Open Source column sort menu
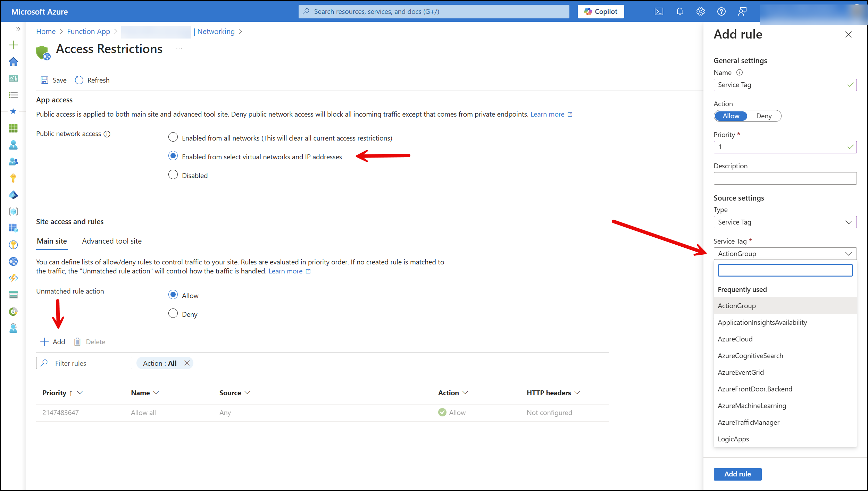 (247, 392)
